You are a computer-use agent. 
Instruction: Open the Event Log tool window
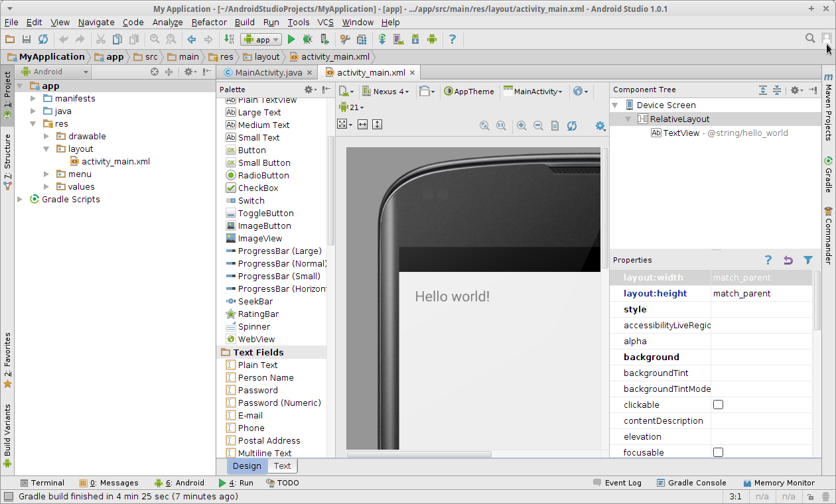point(617,483)
